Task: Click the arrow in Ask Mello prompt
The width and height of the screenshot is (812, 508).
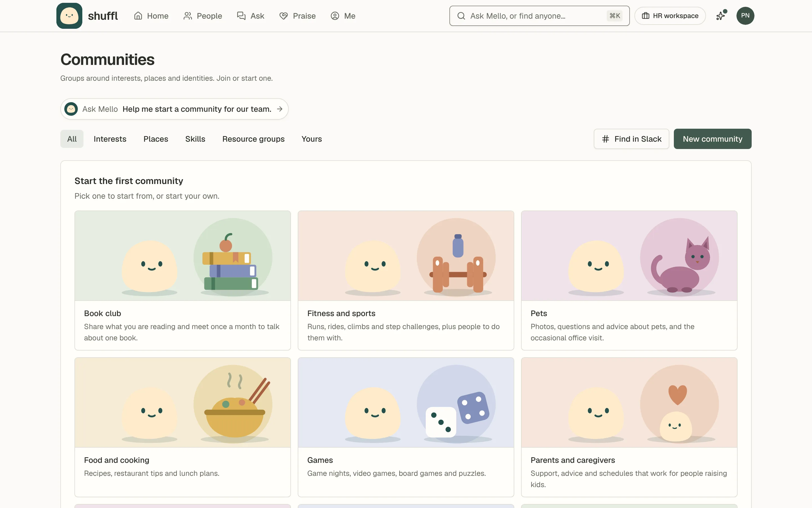Action: click(x=280, y=109)
